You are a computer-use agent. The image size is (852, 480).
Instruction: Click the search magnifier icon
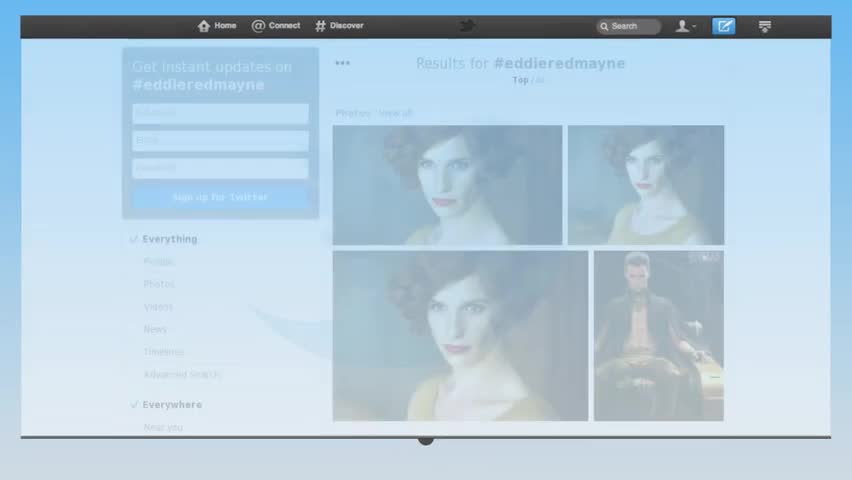pos(604,26)
